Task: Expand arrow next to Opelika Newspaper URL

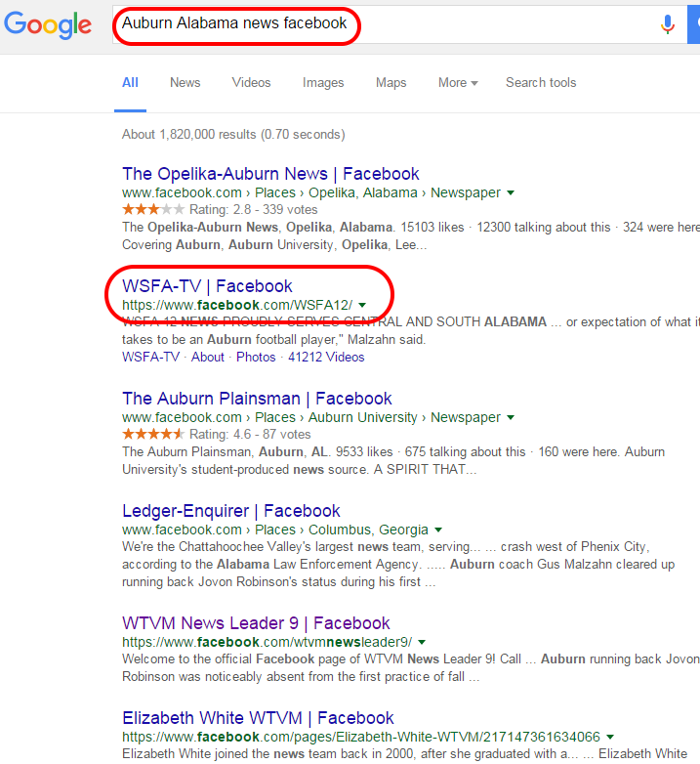Action: 511,192
